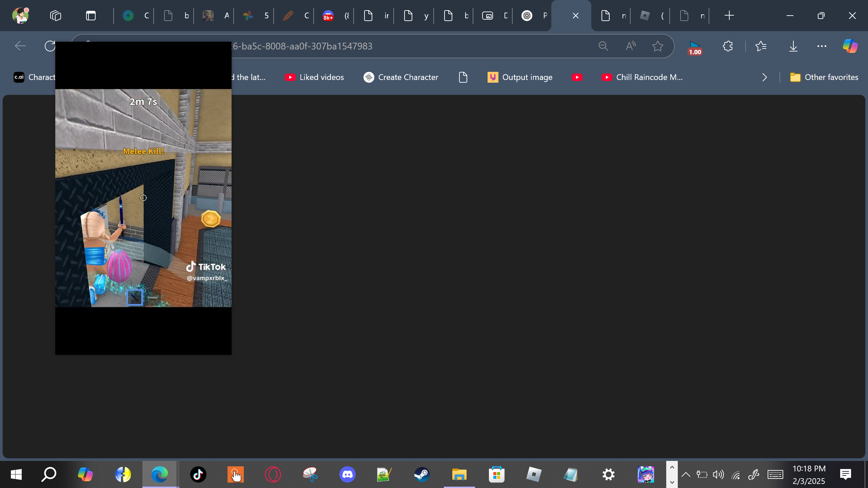Image resolution: width=868 pixels, height=488 pixels.
Task: Open the orange pointer app in taskbar
Action: coord(236,474)
